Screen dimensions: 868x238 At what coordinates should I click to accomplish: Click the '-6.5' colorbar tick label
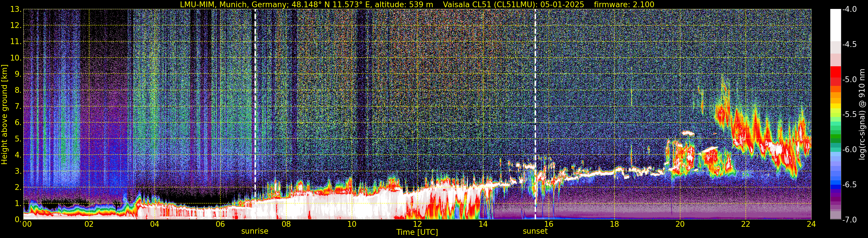tap(850, 185)
